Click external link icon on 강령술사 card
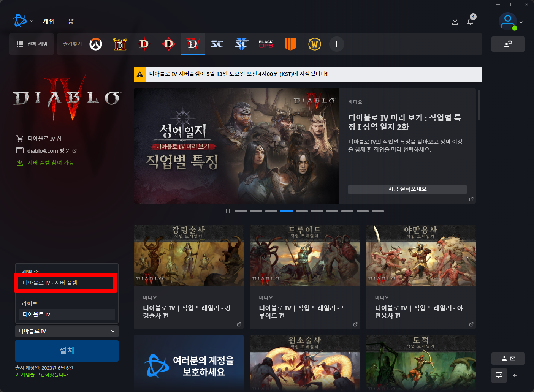Viewport: 534px width, 392px height. (x=239, y=324)
